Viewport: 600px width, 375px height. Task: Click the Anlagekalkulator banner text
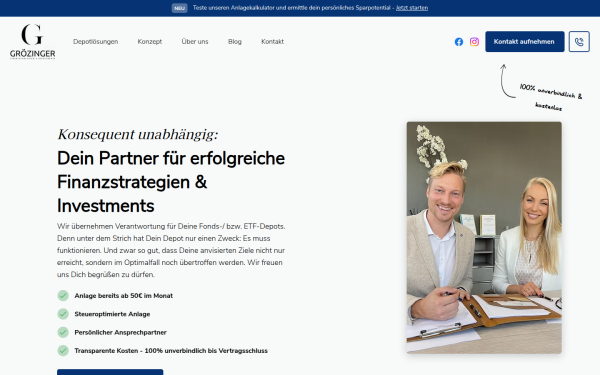[292, 8]
